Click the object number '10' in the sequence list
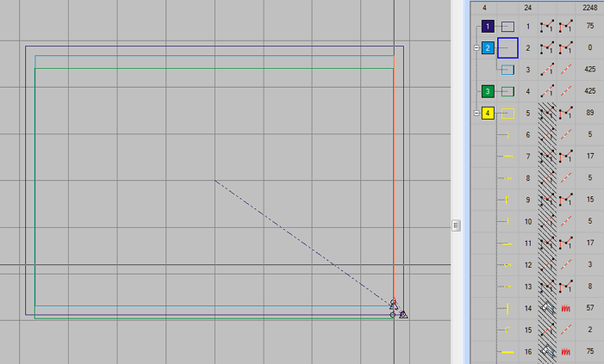Screen dimensions: 604x364 (x=528, y=222)
